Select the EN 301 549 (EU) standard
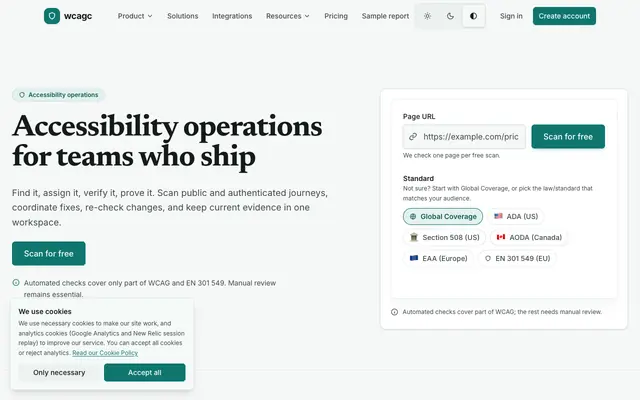 pos(517,258)
